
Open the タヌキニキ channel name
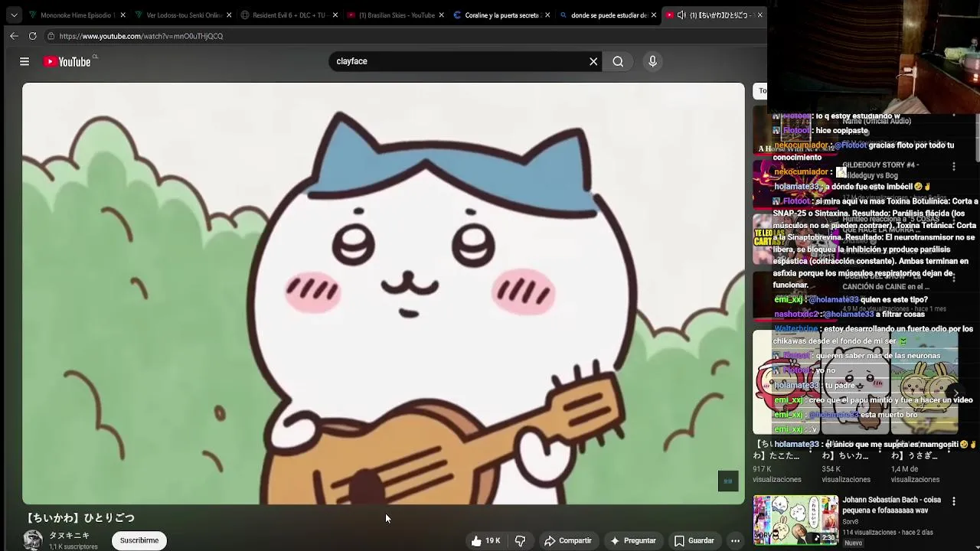pos(70,536)
